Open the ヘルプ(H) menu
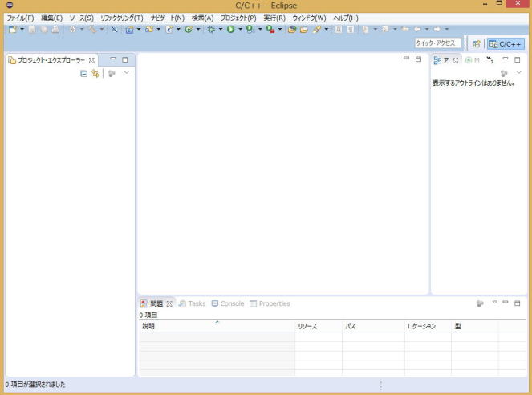The image size is (532, 395). 346,18
